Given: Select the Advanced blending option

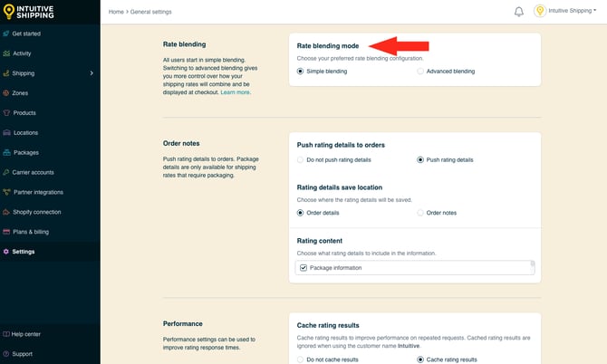Looking at the screenshot, I should [x=420, y=71].
